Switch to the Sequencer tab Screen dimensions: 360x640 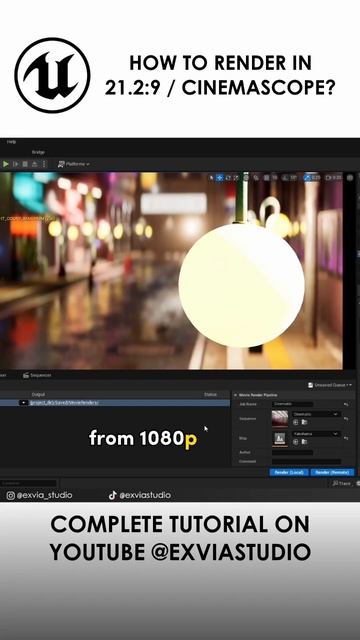coord(37,375)
